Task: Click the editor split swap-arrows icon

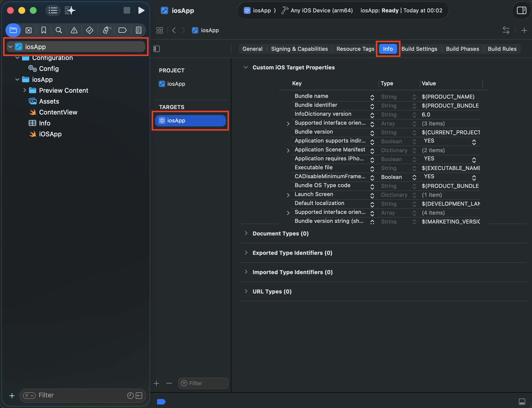Action: click(x=506, y=30)
